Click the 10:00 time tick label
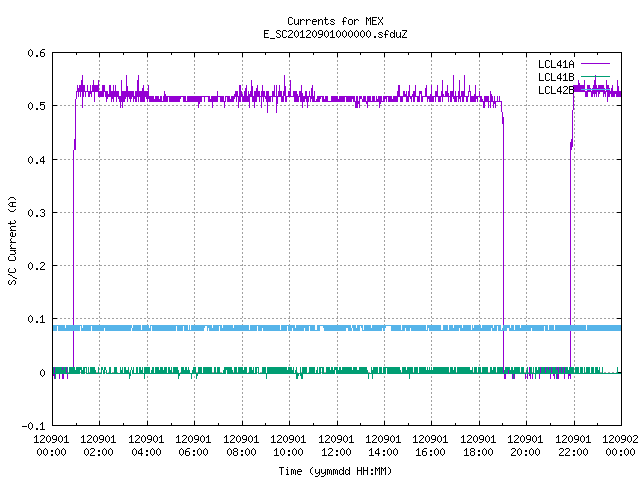The width and height of the screenshot is (640, 480). tap(289, 452)
